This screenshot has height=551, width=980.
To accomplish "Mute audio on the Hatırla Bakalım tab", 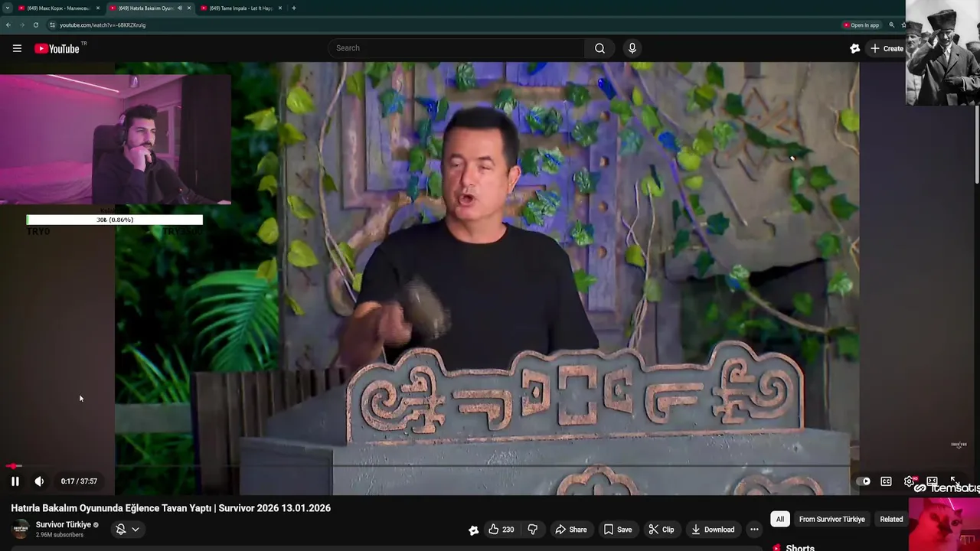I will (x=180, y=8).
